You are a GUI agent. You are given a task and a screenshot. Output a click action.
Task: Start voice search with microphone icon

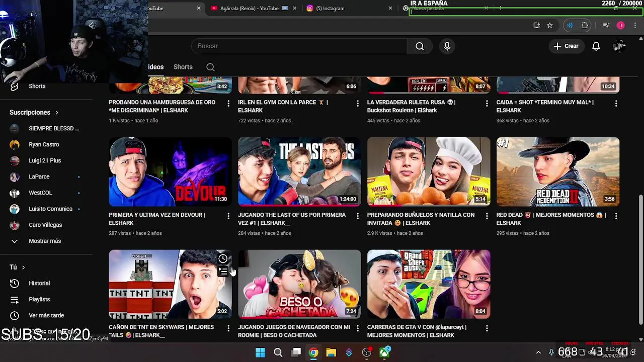(447, 46)
